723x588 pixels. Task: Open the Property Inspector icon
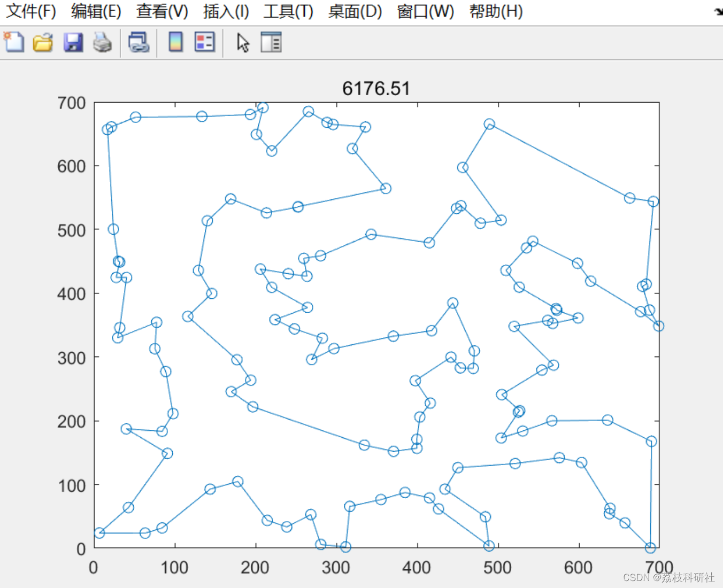271,42
